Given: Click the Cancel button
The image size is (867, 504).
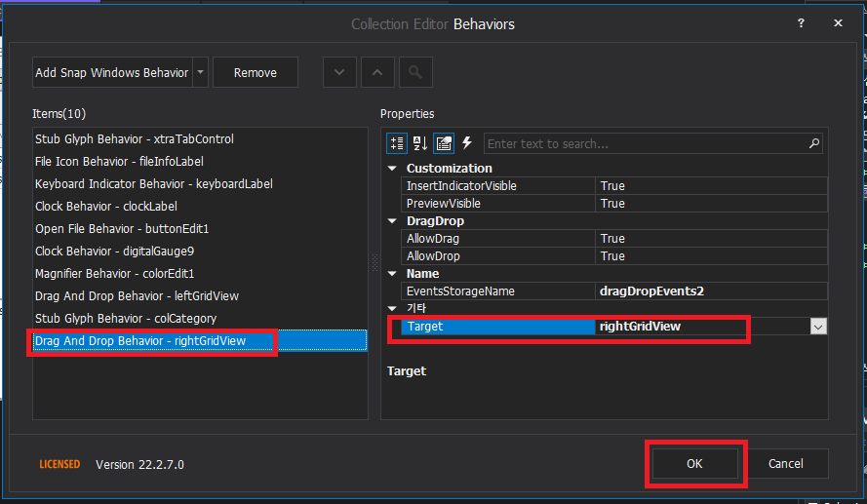Looking at the screenshot, I should [x=786, y=464].
